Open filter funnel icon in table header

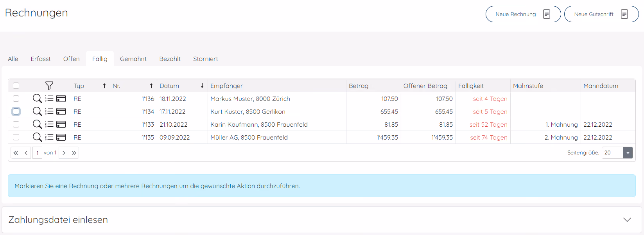click(x=49, y=86)
